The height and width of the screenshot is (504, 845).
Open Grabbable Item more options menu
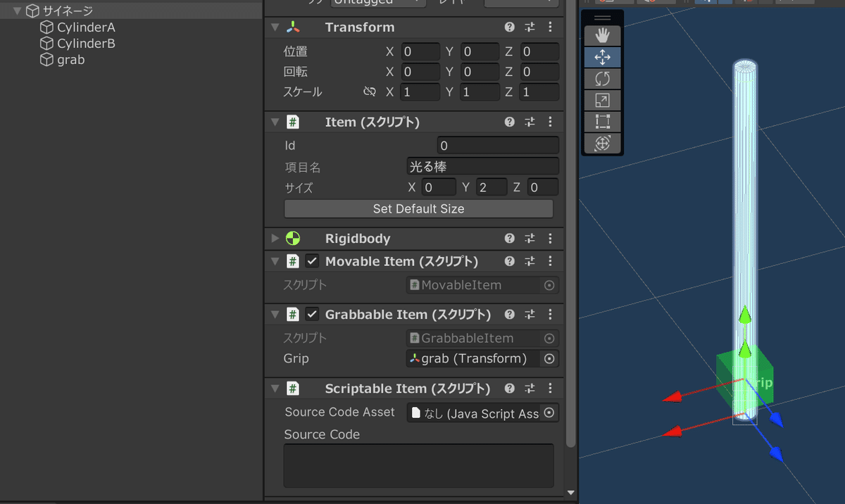pos(551,315)
